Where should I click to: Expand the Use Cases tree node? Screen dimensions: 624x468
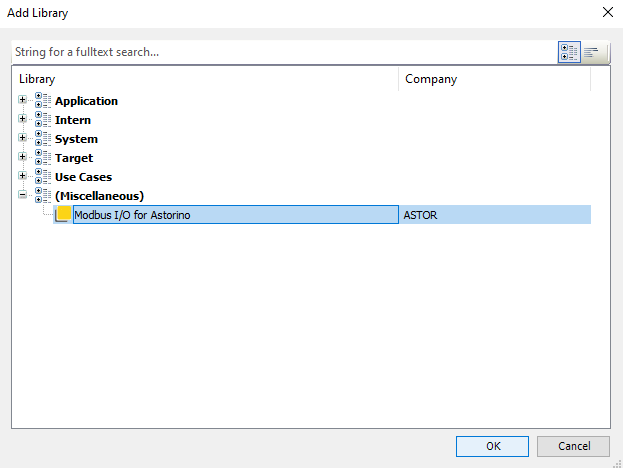point(23,176)
